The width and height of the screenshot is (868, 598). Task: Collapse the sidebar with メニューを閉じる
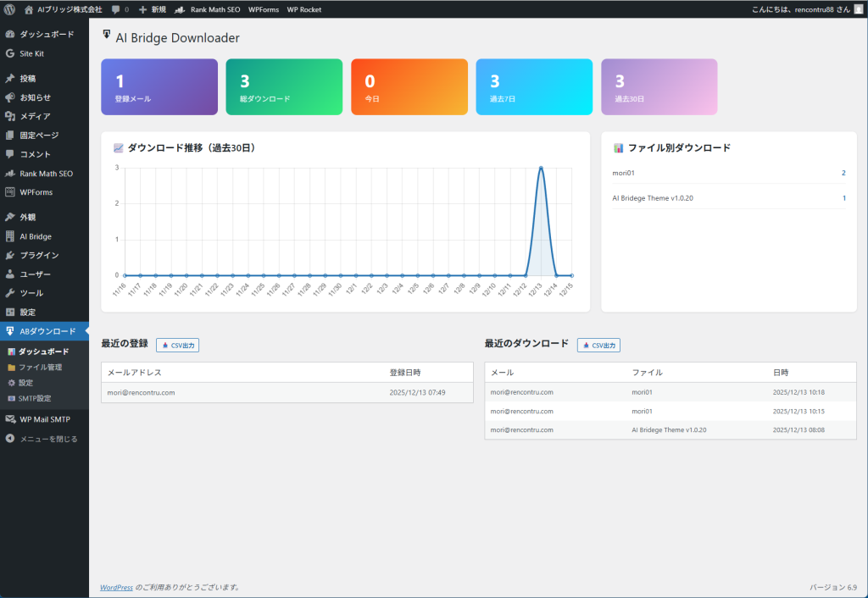[x=48, y=439]
